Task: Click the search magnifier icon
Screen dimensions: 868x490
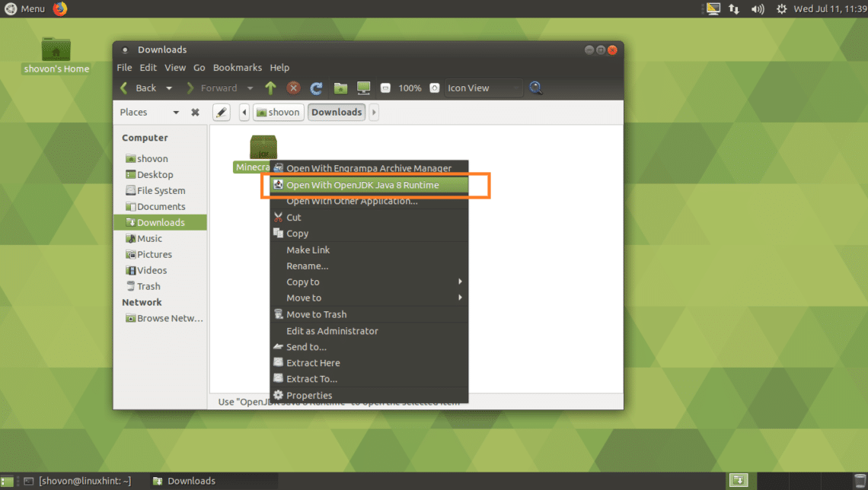Action: (536, 88)
